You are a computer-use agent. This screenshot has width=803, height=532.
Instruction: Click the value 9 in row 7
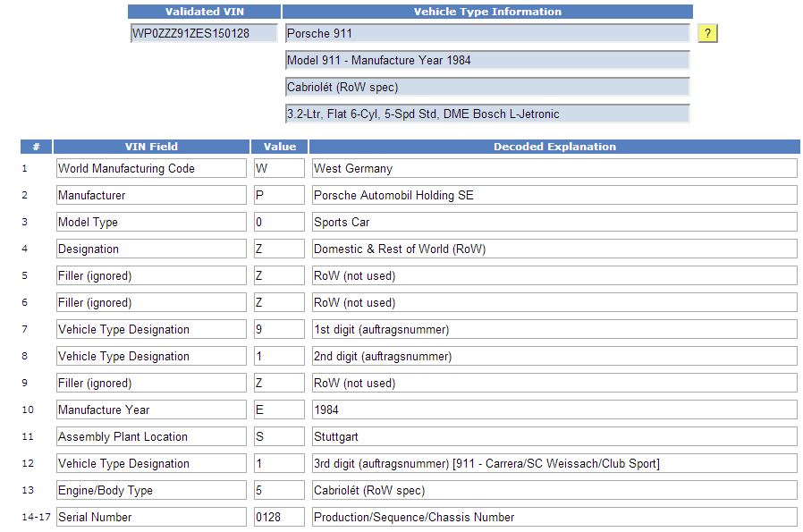click(x=279, y=329)
